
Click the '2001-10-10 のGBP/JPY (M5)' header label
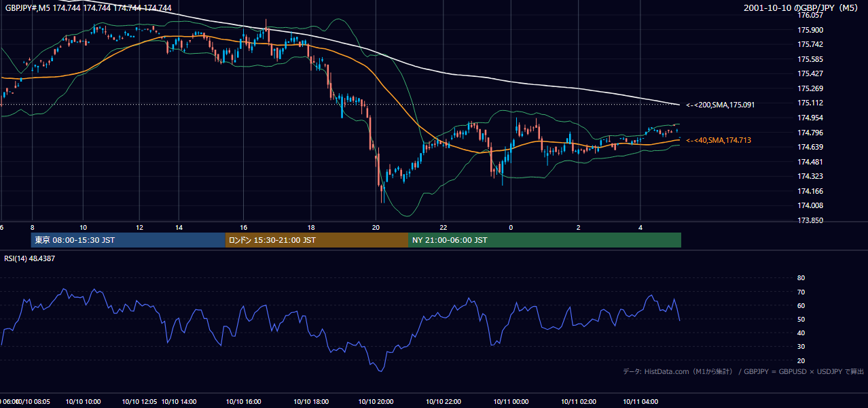[x=802, y=8]
